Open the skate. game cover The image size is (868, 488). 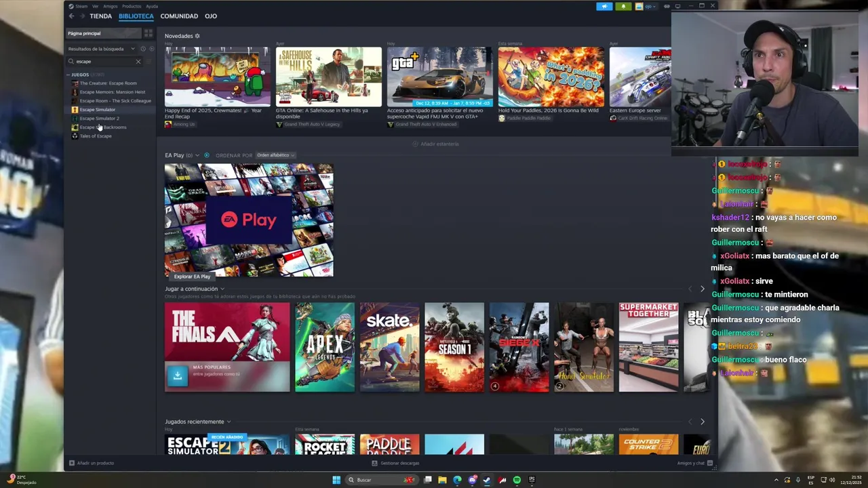389,347
